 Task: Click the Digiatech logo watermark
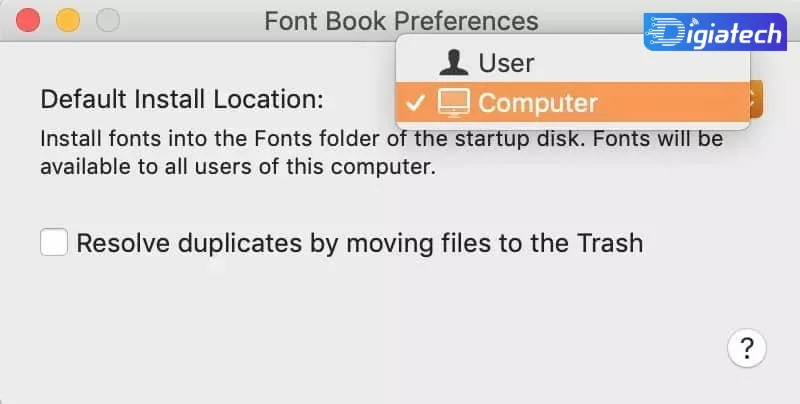tap(715, 32)
